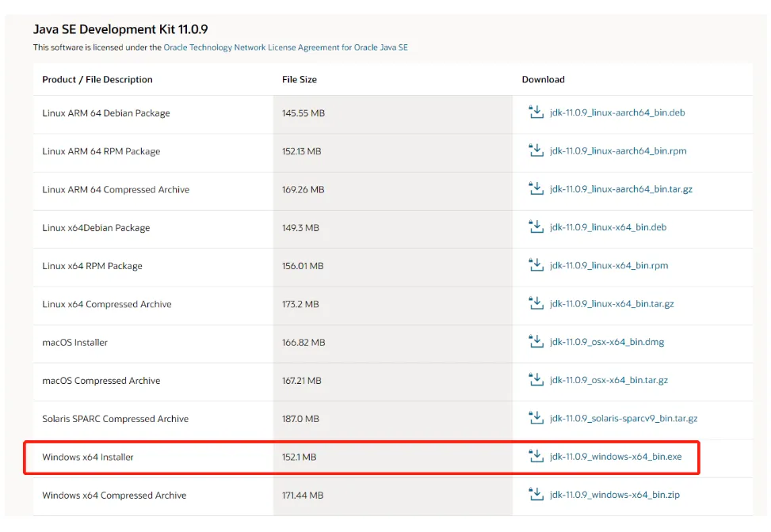This screenshot has width=771, height=532.
Task: Click file size '145.55 MB'
Action: point(303,113)
